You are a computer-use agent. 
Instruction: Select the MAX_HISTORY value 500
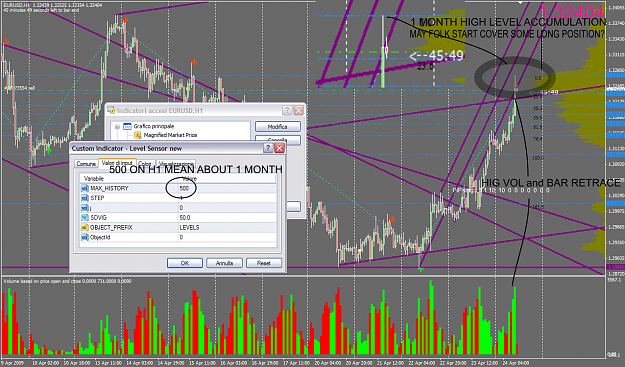184,188
